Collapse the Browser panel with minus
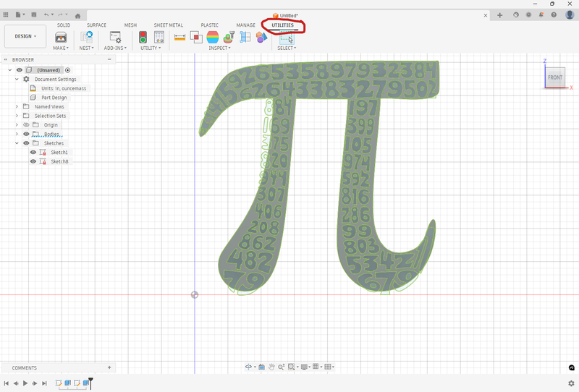The height and width of the screenshot is (392, 579). point(109,59)
